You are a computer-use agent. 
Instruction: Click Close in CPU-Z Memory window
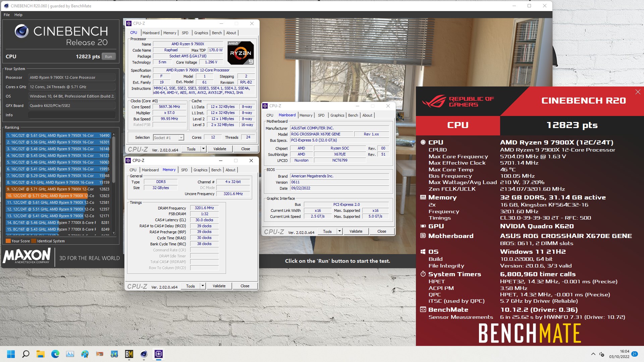click(x=245, y=286)
